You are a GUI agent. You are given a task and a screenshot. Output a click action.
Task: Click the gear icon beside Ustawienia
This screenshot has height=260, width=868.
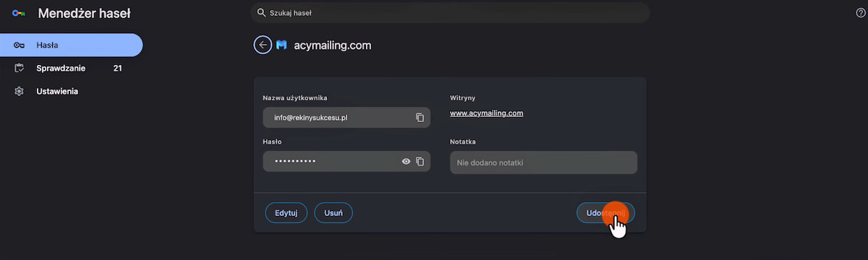pos(20,91)
